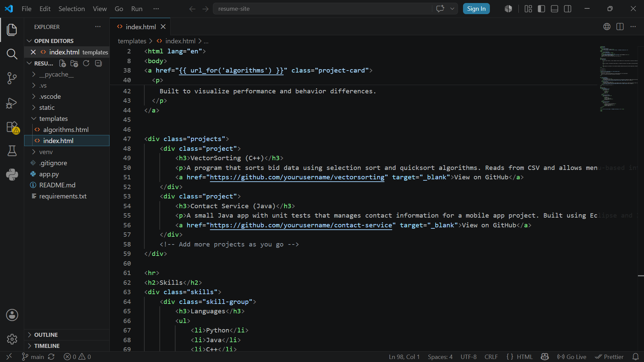The width and height of the screenshot is (644, 362).
Task: Open README.md in the file tree
Action: [x=67, y=185]
